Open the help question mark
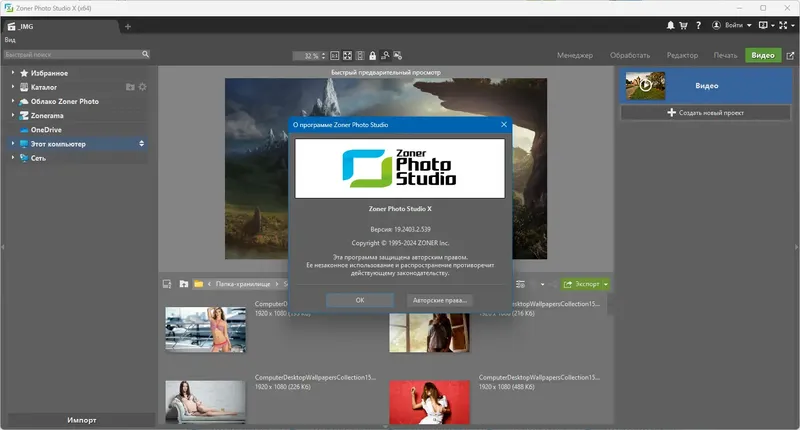 [x=698, y=25]
